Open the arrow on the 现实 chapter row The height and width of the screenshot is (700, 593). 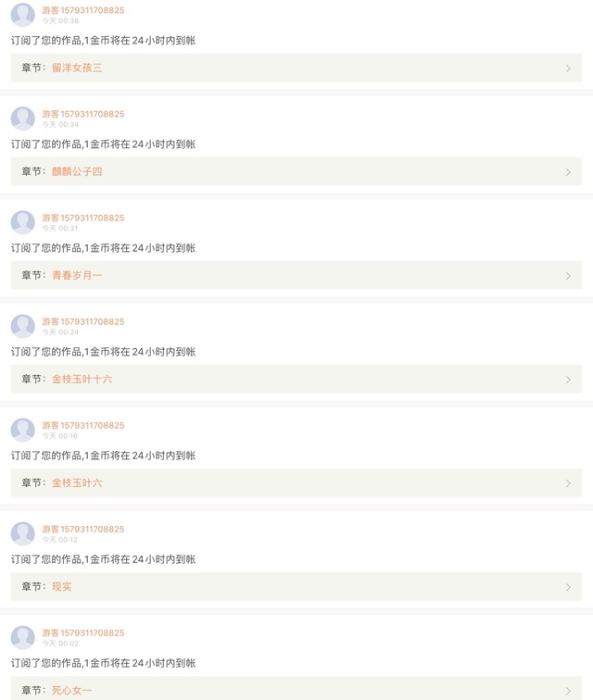(568, 587)
